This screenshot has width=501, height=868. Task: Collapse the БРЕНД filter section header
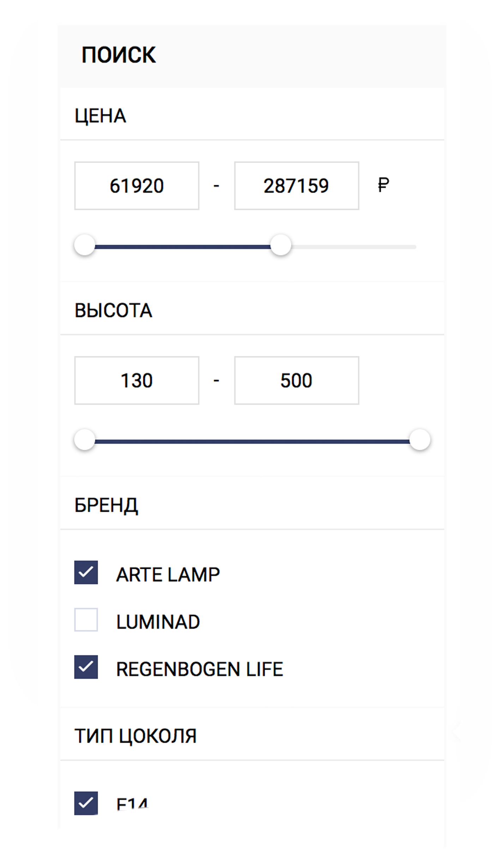click(252, 504)
